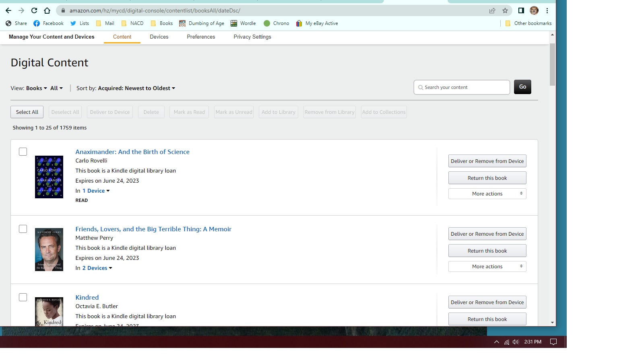Image resolution: width=644 pixels, height=362 pixels.
Task: Check the Anaximander book checkbox
Action: [23, 152]
